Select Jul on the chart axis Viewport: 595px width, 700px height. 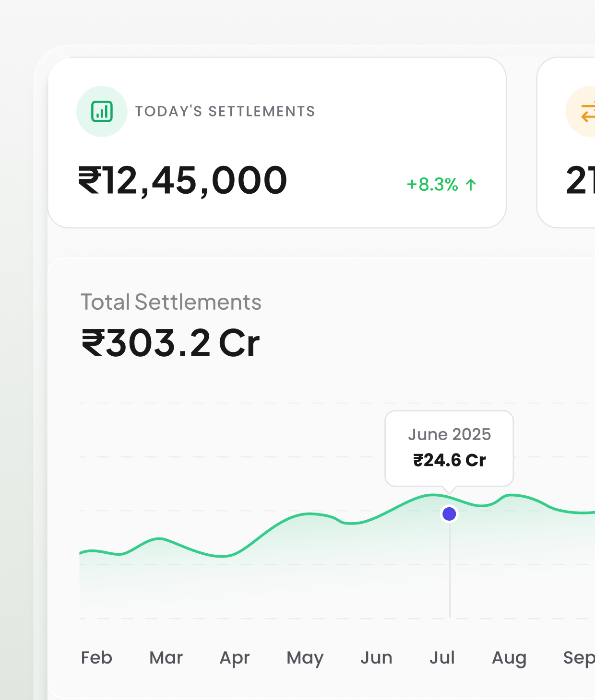pyautogui.click(x=442, y=657)
